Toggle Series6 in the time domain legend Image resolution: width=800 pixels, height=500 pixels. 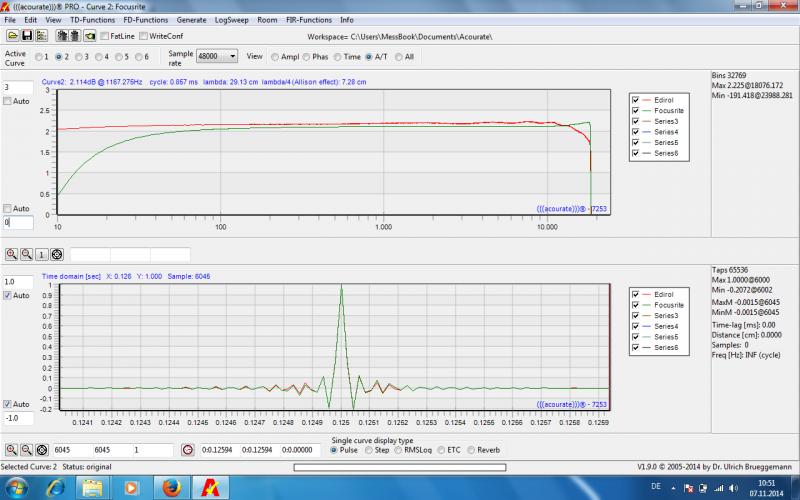pos(636,347)
